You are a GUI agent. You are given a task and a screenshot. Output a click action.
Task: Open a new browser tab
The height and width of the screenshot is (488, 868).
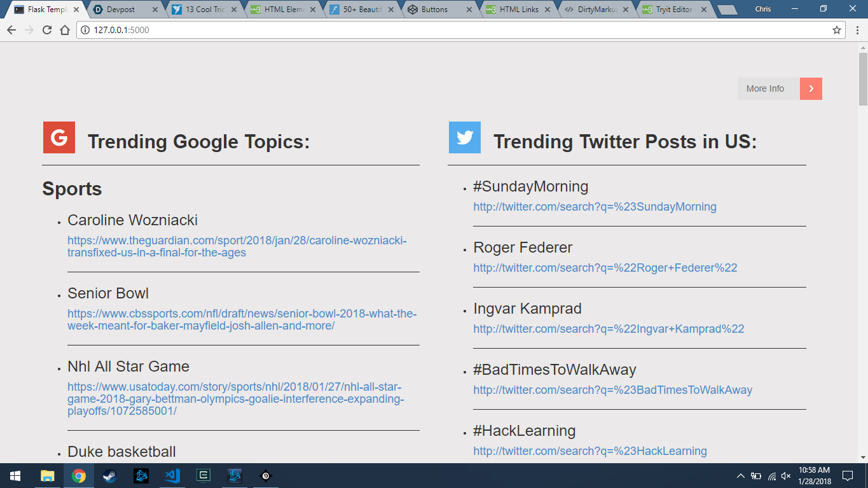point(727,10)
